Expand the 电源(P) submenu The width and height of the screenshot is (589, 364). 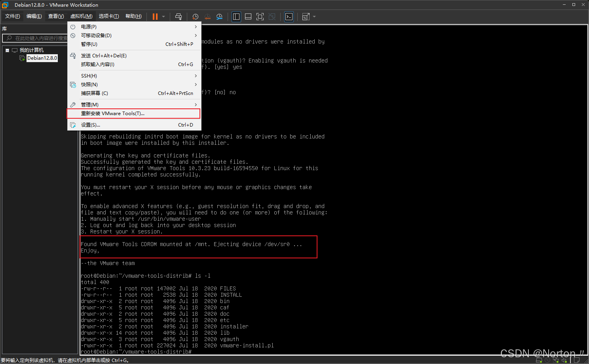(88, 27)
